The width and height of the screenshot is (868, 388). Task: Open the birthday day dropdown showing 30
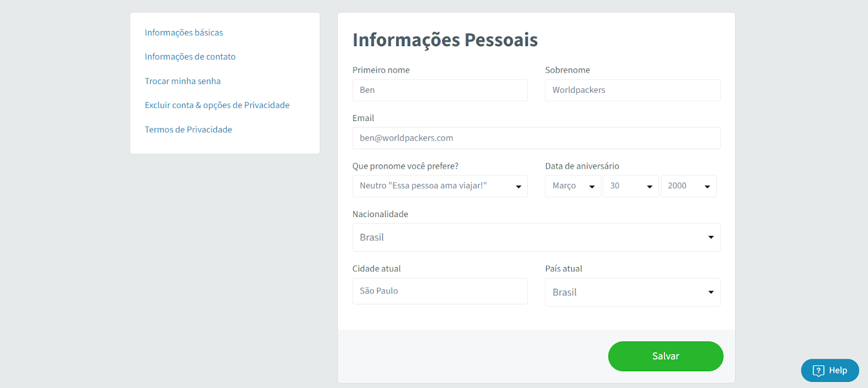pos(630,186)
